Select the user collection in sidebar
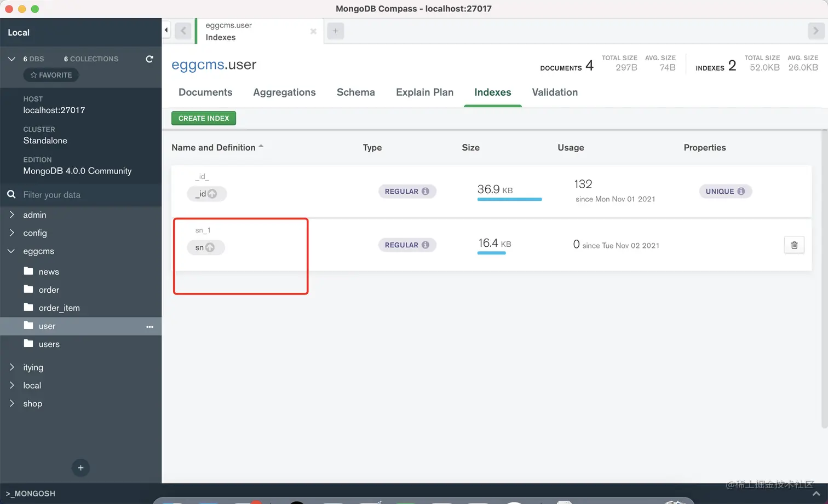Viewport: 828px width, 504px height. coord(81,326)
